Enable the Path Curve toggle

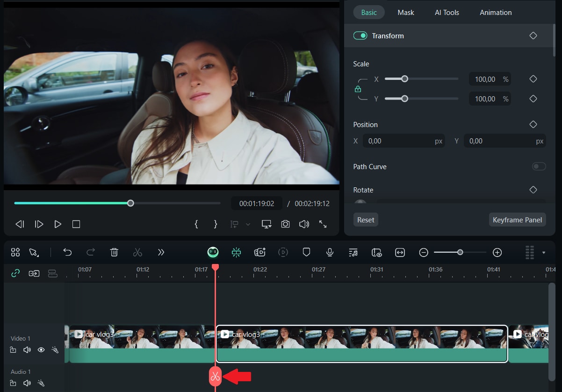[539, 166]
